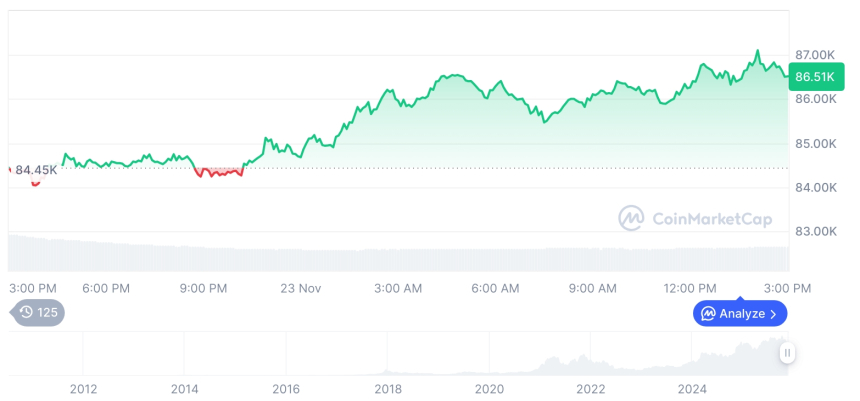Click the green 86.51K current price tag
The image size is (860, 401).
click(x=814, y=76)
